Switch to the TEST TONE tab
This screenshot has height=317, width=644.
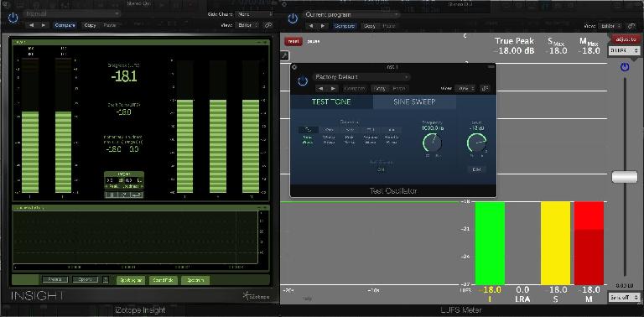[x=331, y=101]
